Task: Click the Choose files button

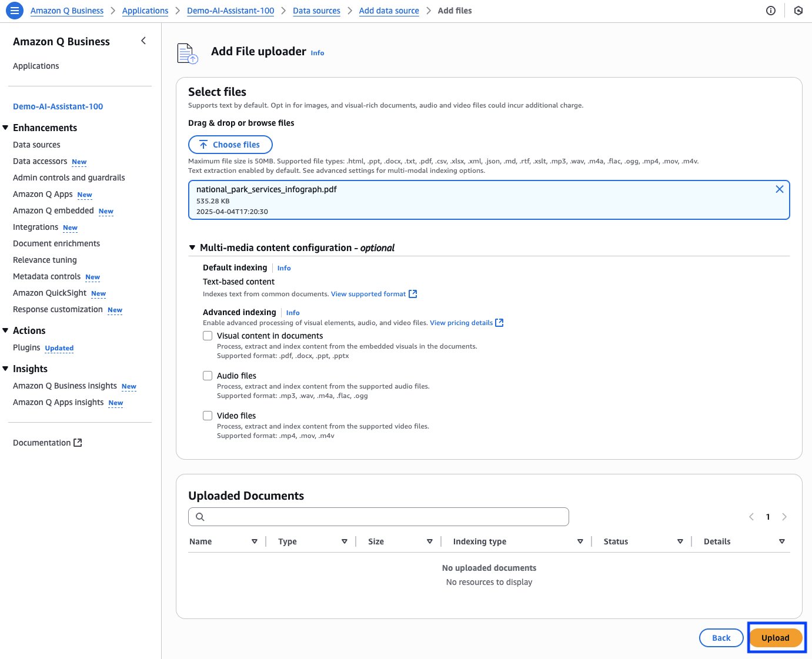Action: tap(230, 145)
